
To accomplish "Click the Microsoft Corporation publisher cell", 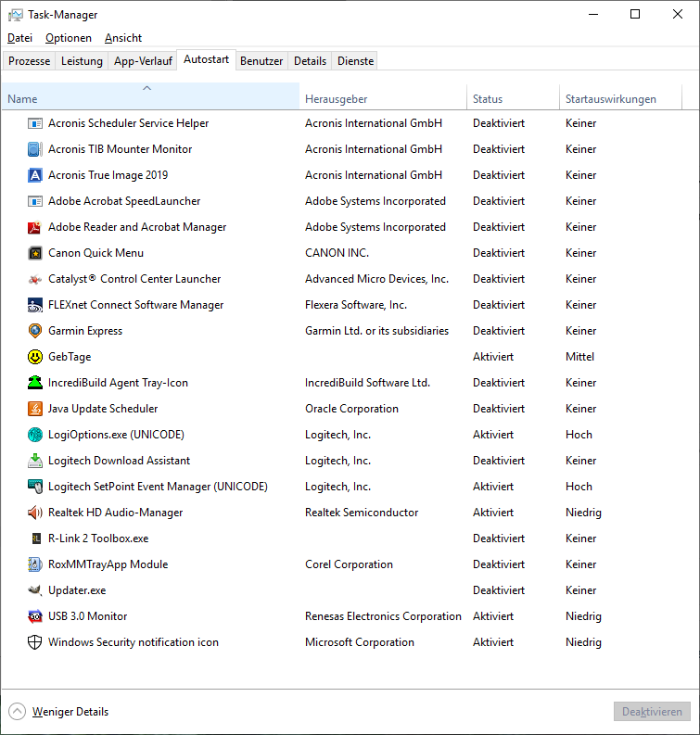I will (360, 642).
